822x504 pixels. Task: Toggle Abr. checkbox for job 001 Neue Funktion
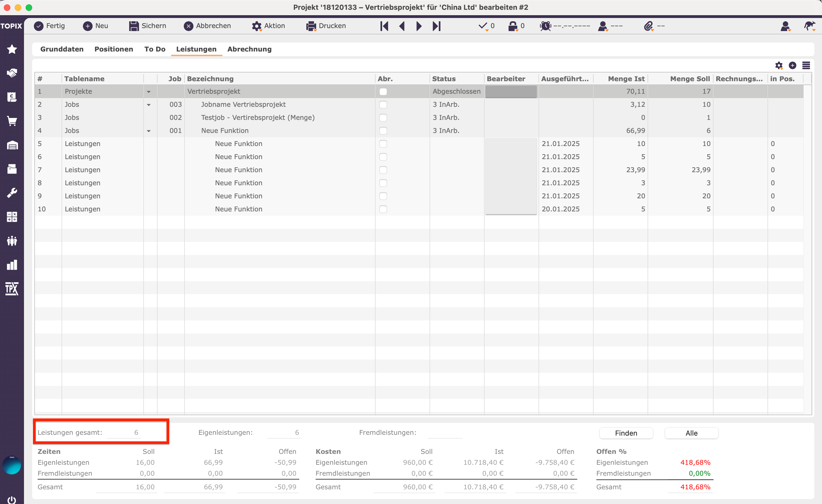click(x=383, y=130)
